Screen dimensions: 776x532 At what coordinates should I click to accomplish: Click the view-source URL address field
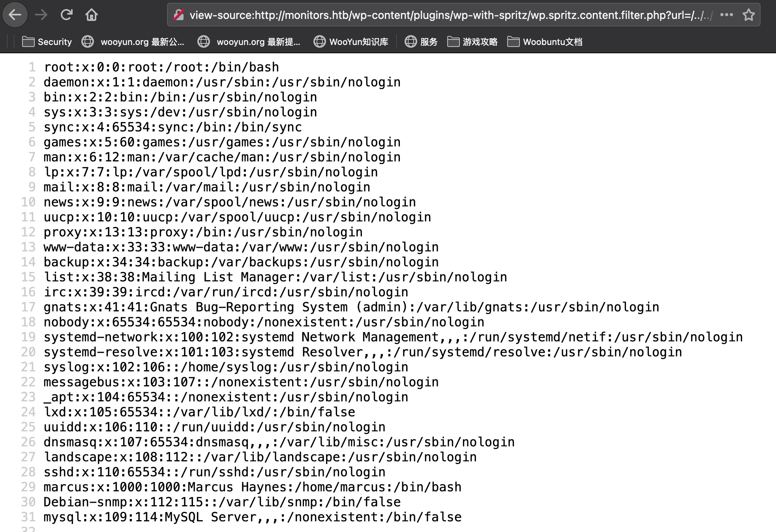tap(450, 15)
